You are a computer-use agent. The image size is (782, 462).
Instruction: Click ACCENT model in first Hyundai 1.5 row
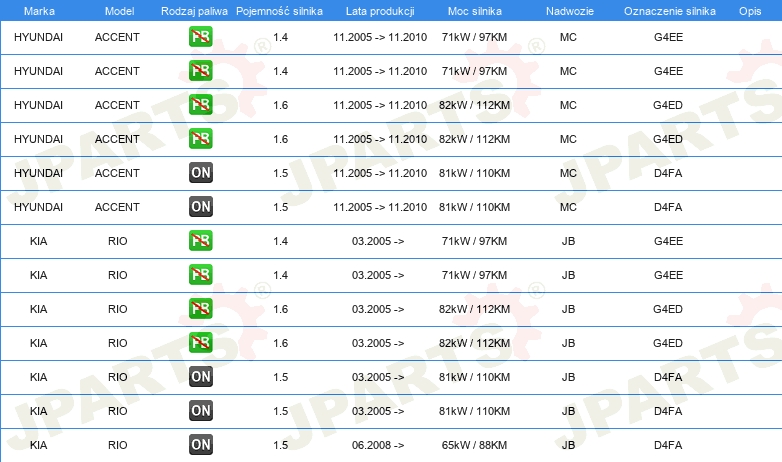click(117, 173)
